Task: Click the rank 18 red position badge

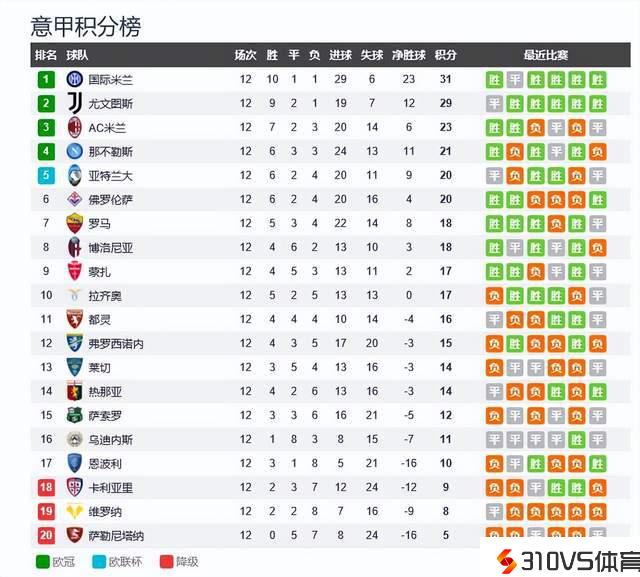Action: pyautogui.click(x=46, y=487)
